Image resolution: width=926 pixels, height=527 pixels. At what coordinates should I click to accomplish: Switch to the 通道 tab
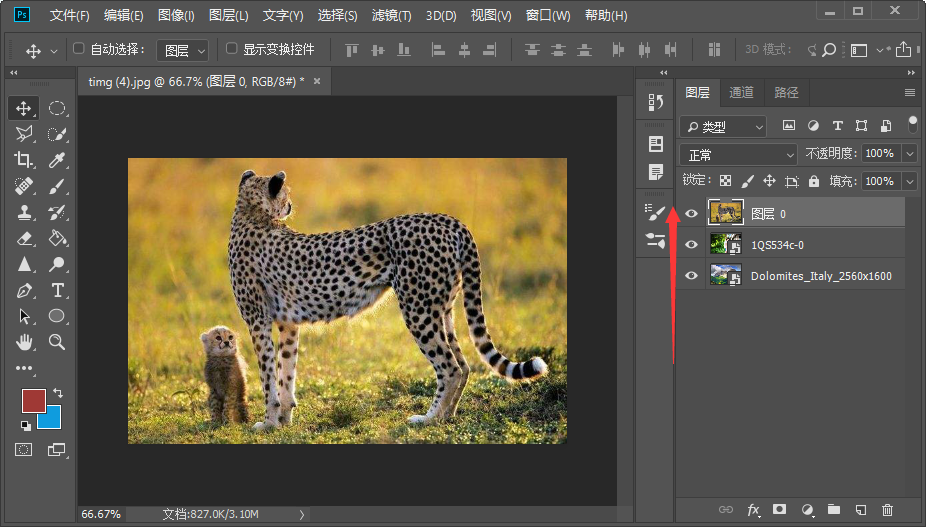coord(741,92)
